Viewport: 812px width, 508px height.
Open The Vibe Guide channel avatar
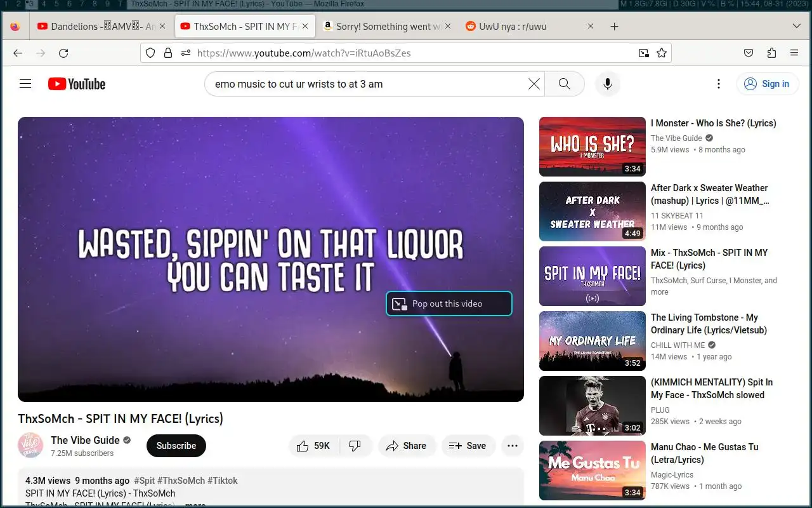click(x=30, y=446)
